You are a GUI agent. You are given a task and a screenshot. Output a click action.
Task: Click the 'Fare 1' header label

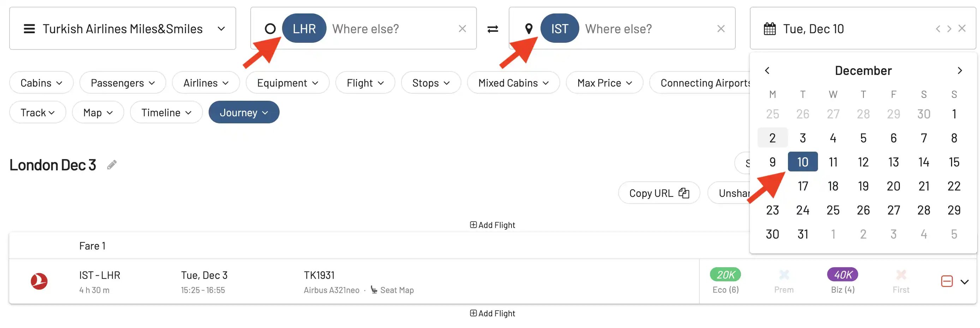pos(92,246)
